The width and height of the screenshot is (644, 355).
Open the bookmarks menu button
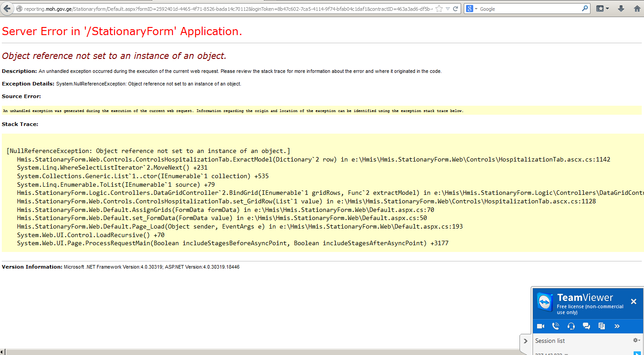(x=603, y=9)
